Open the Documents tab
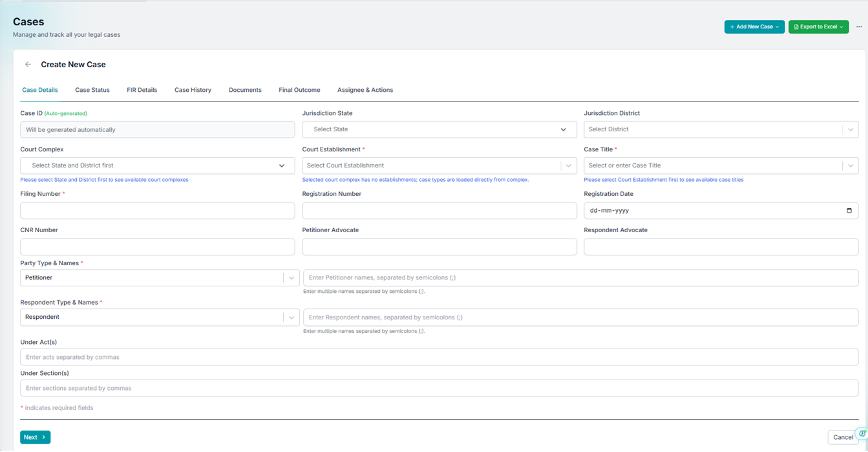This screenshot has width=868, height=452. point(245,90)
